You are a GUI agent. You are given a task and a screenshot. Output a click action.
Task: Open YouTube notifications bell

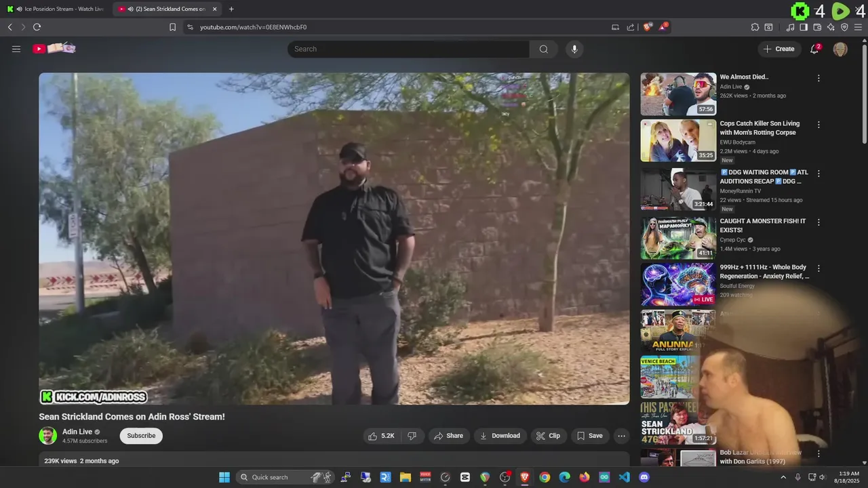coord(814,49)
